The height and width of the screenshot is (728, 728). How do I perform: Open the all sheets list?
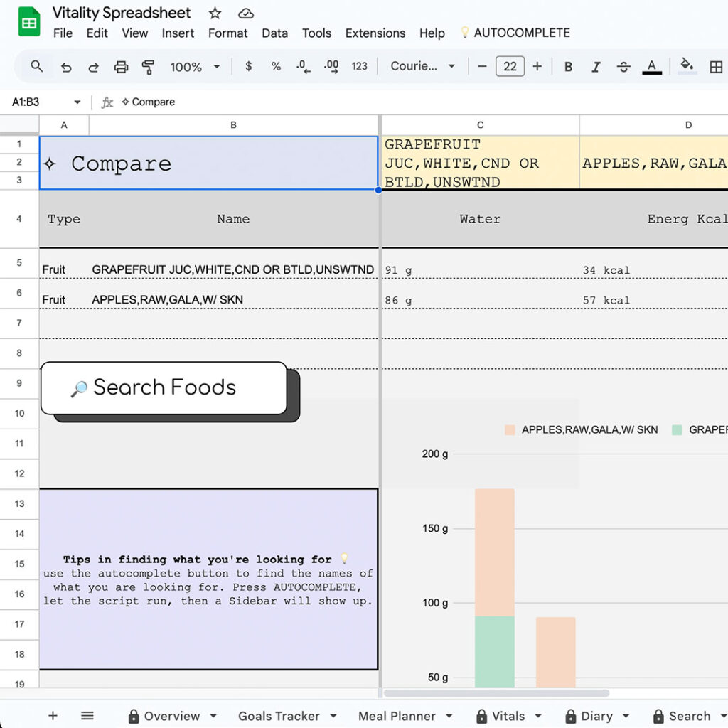87,715
